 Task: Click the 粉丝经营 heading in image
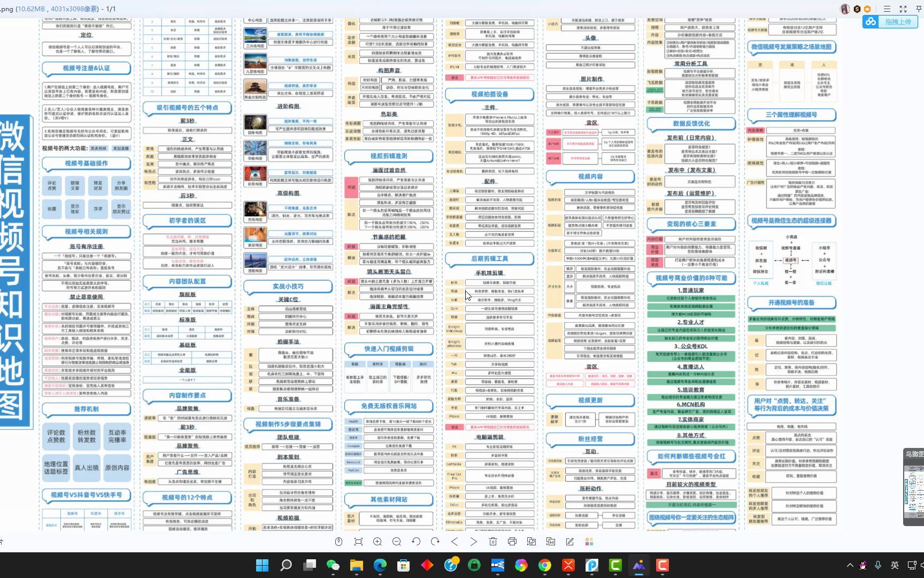[590, 439]
